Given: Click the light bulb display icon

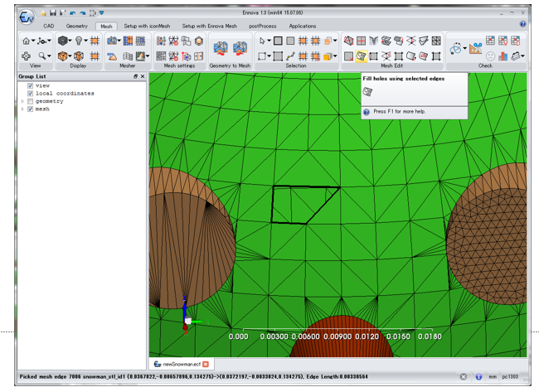Looking at the screenshot, I should (x=80, y=41).
